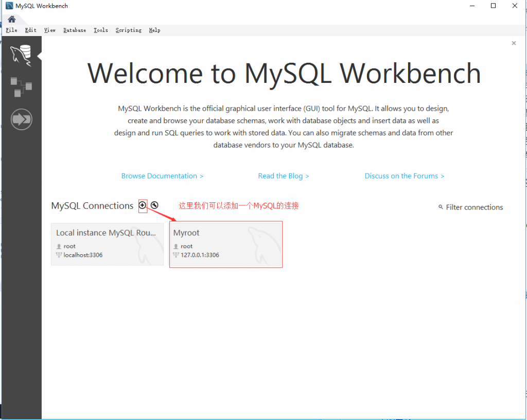This screenshot has width=527, height=420.
Task: Click the magnifier icon beside Filter connections
Action: [x=440, y=207]
